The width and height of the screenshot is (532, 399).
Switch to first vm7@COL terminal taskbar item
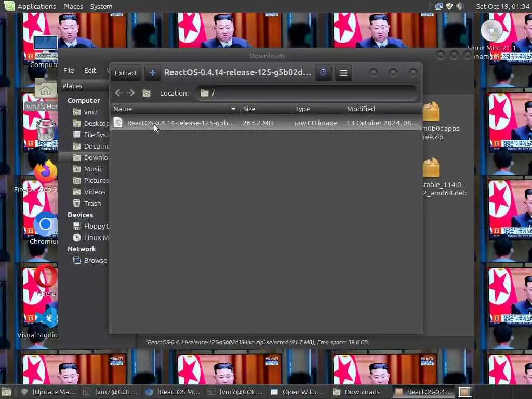tap(111, 392)
